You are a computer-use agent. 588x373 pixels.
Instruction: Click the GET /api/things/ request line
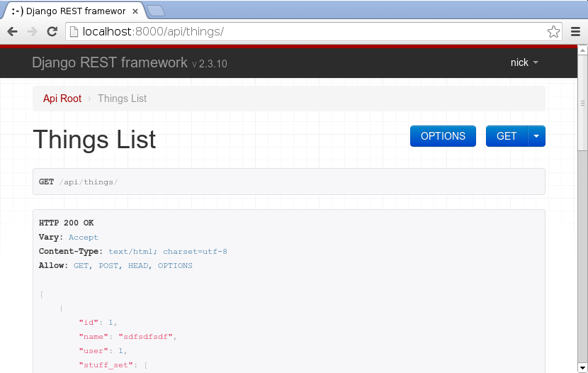[x=78, y=182]
